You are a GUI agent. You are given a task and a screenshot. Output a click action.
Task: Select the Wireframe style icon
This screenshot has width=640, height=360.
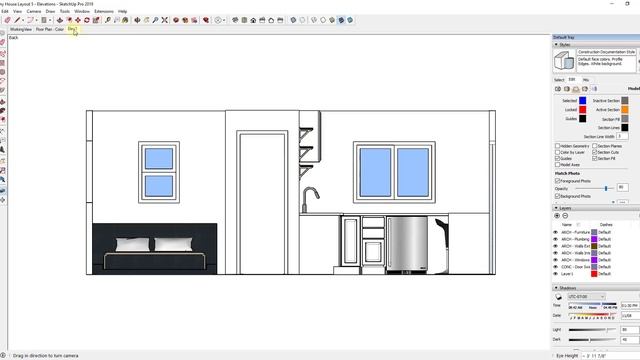[314, 20]
